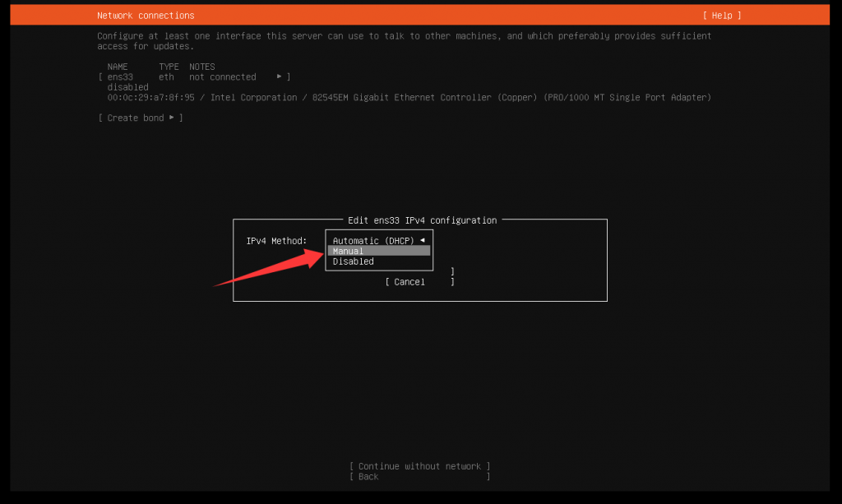The width and height of the screenshot is (842, 504).
Task: Click the 'Edit ens33 IPv4 configuration' dialog title
Action: [x=422, y=220]
